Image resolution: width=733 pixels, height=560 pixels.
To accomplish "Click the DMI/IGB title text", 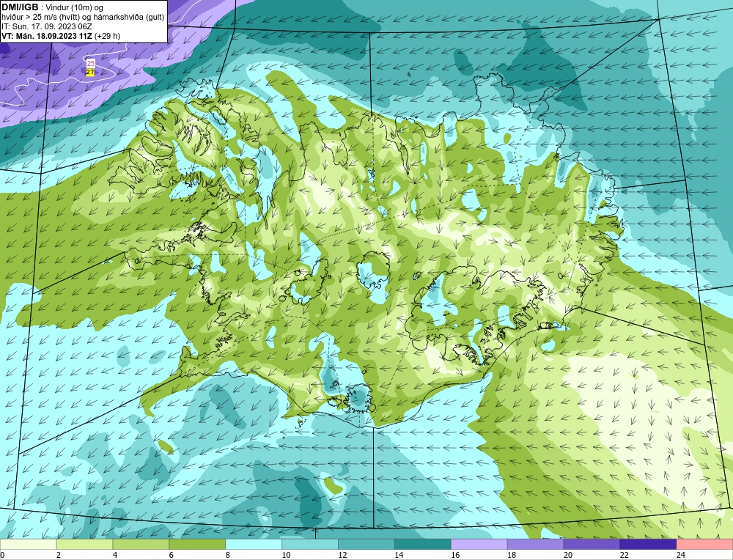I will 20,7.
